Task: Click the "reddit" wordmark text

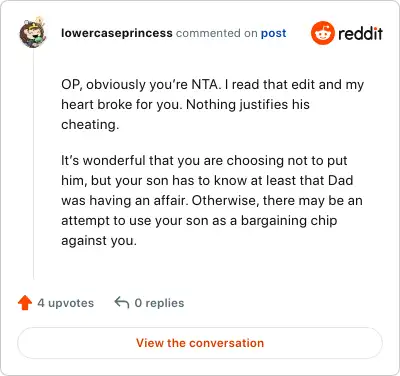Action: (x=360, y=33)
